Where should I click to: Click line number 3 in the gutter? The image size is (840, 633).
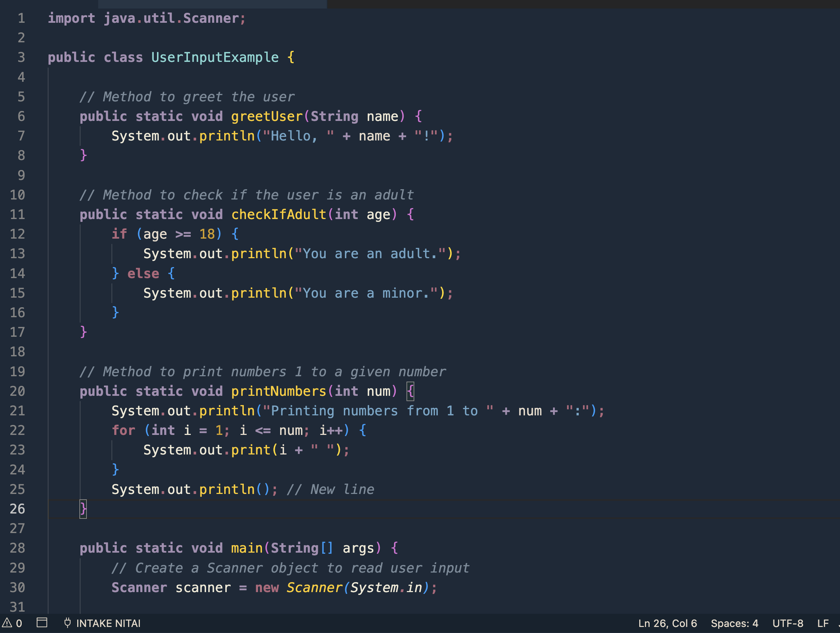[21, 57]
